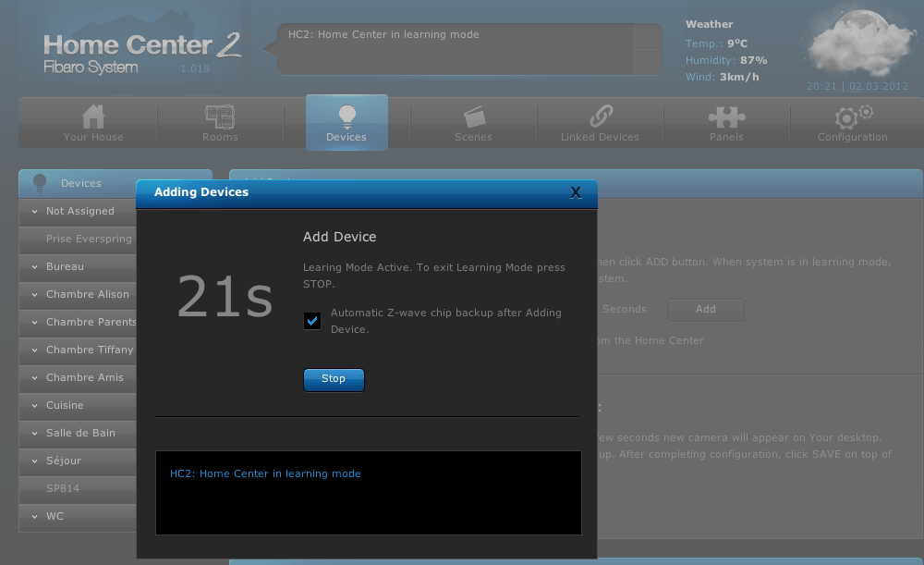924x565 pixels.
Task: Toggle Automatic Z-wave chip backup checkbox
Action: 312,321
